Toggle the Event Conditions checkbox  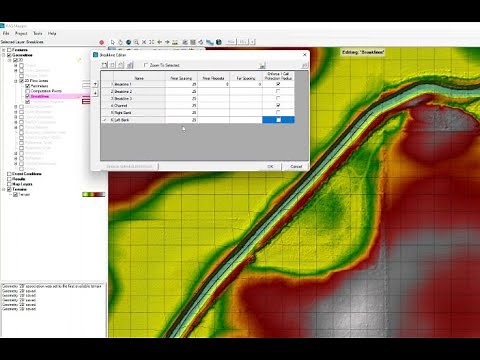pos(9,174)
